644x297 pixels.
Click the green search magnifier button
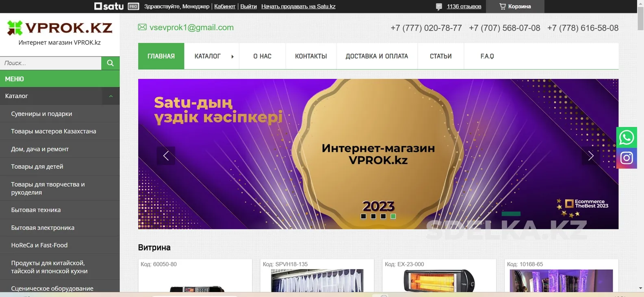click(x=110, y=63)
